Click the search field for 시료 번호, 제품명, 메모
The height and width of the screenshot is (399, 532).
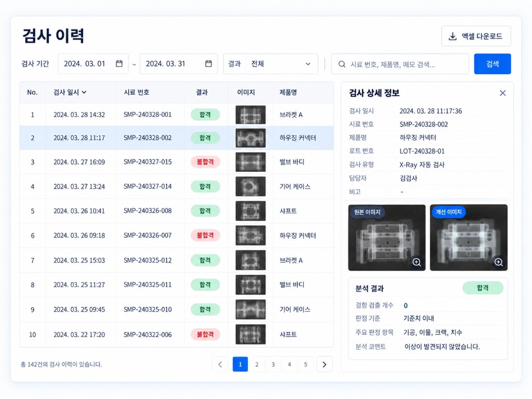click(x=400, y=64)
